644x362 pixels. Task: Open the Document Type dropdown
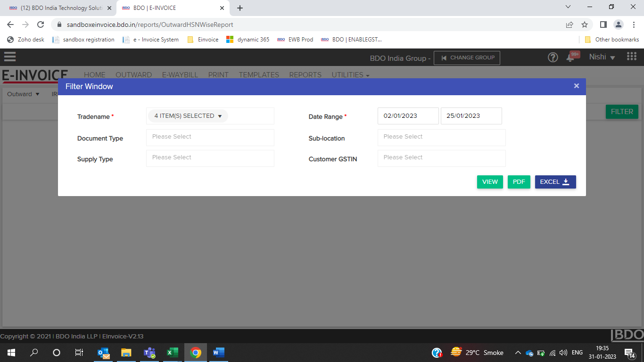[210, 137]
